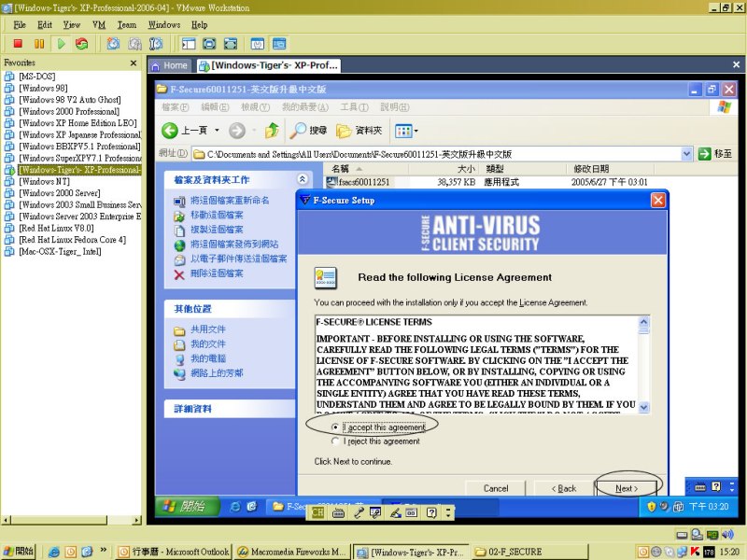Viewport: 747px width, 560px height.
Task: Click the Console view toolbar icon
Action: pos(279,44)
